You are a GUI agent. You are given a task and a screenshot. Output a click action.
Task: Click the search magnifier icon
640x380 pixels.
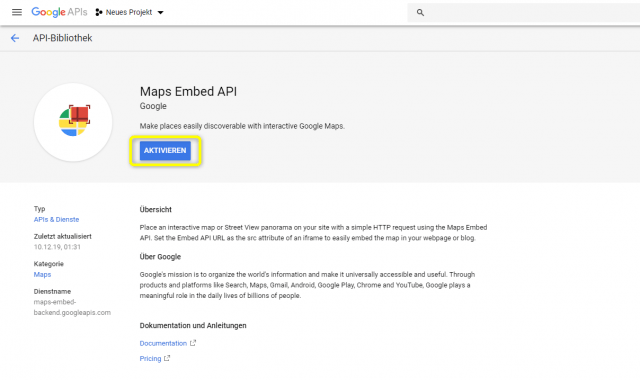[x=420, y=13]
